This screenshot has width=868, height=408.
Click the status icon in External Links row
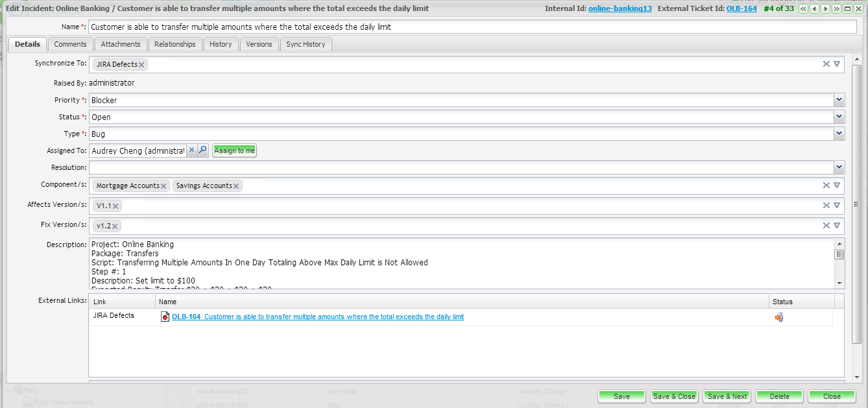779,317
